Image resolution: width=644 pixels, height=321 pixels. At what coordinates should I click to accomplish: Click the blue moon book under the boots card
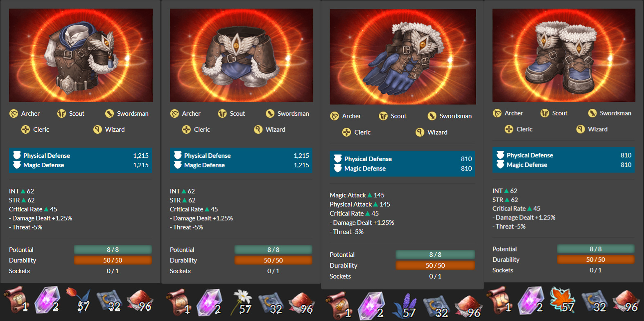click(x=593, y=301)
